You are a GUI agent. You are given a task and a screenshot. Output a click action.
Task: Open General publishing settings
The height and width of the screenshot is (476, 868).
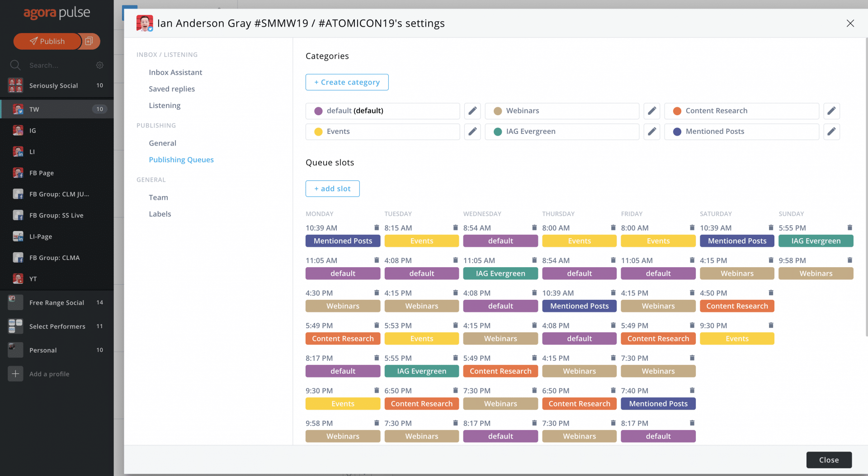pos(162,143)
